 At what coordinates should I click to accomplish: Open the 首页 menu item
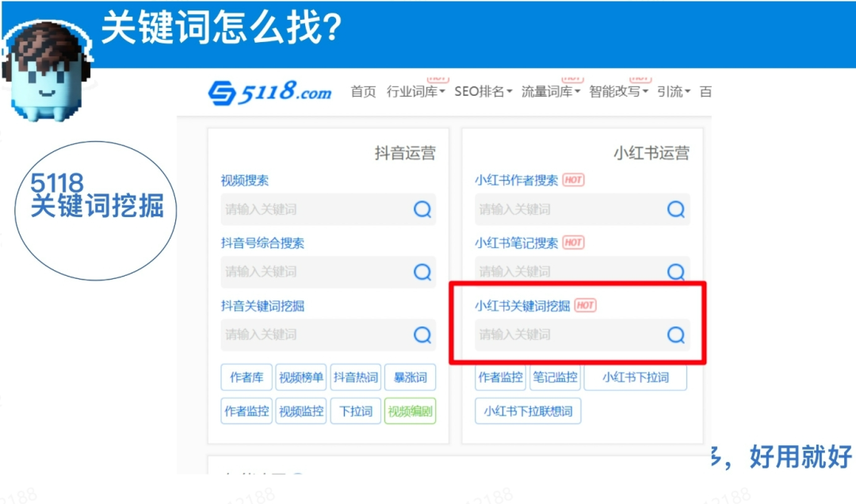point(363,92)
